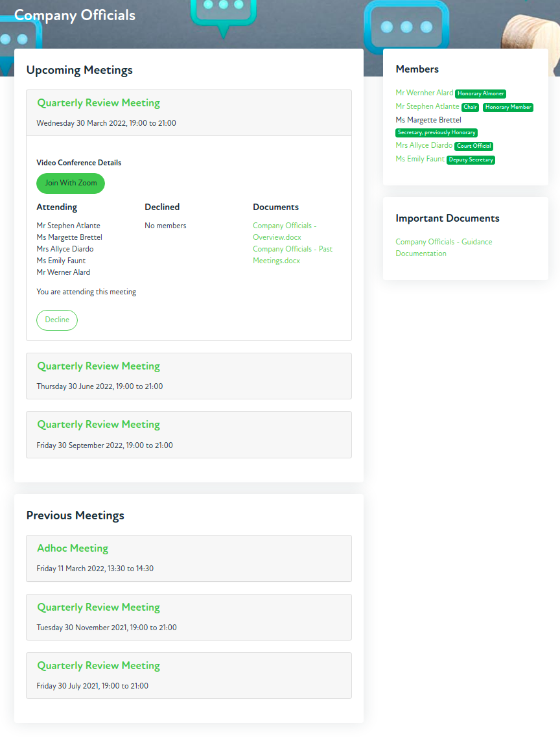
Task: Open the 30 November 2021 Quarterly Review Meeting
Action: (99, 607)
